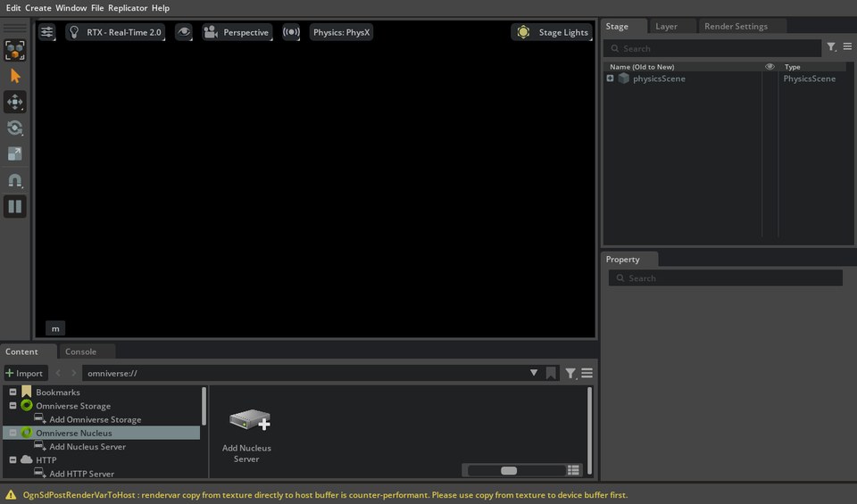Click the PhysicsScene type cell
The width and height of the screenshot is (857, 504).
[810, 78]
